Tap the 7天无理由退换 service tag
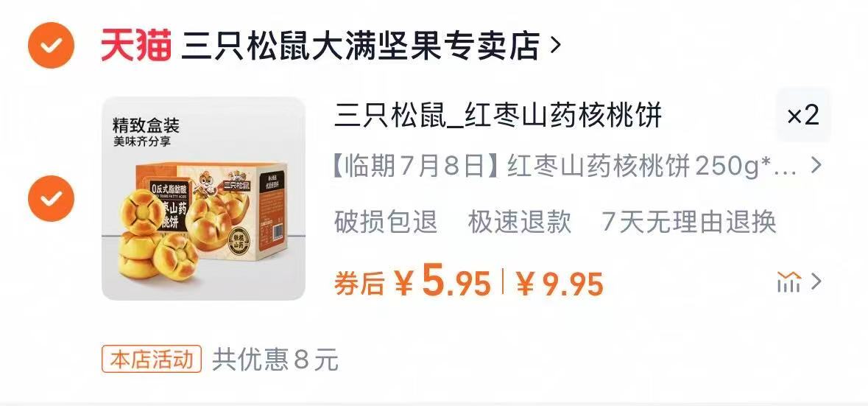 click(689, 222)
